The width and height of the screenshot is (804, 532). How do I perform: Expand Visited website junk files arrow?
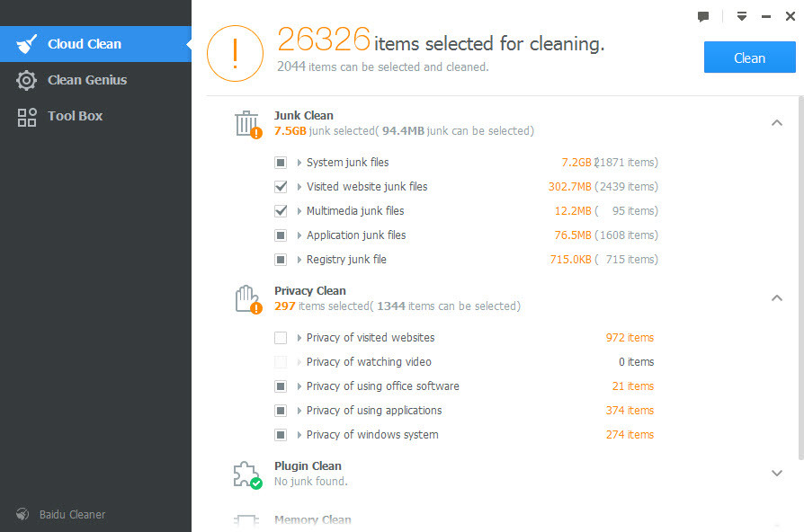pos(299,187)
